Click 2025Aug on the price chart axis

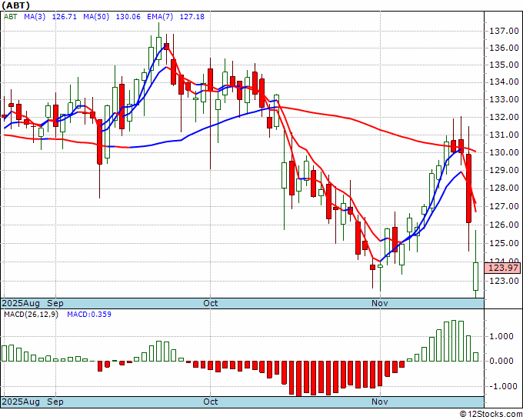[x=21, y=303]
